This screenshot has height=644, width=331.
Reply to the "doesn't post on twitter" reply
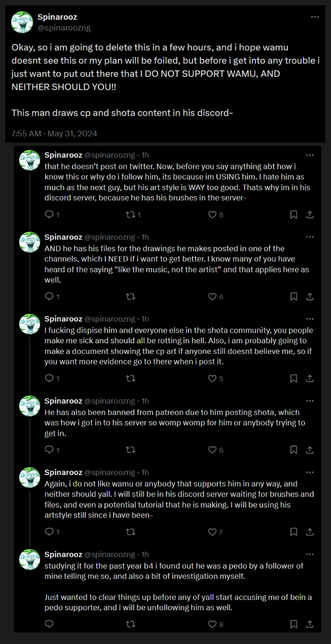[50, 215]
